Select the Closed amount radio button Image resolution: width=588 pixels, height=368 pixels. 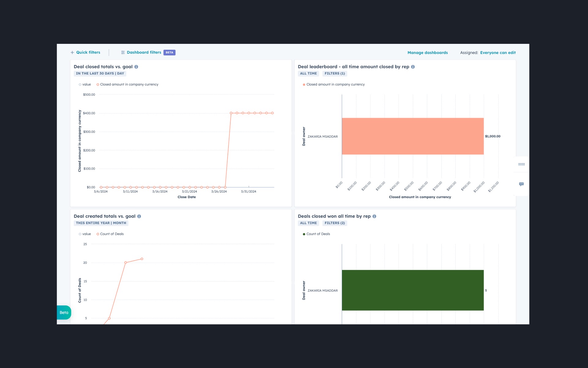pos(98,84)
